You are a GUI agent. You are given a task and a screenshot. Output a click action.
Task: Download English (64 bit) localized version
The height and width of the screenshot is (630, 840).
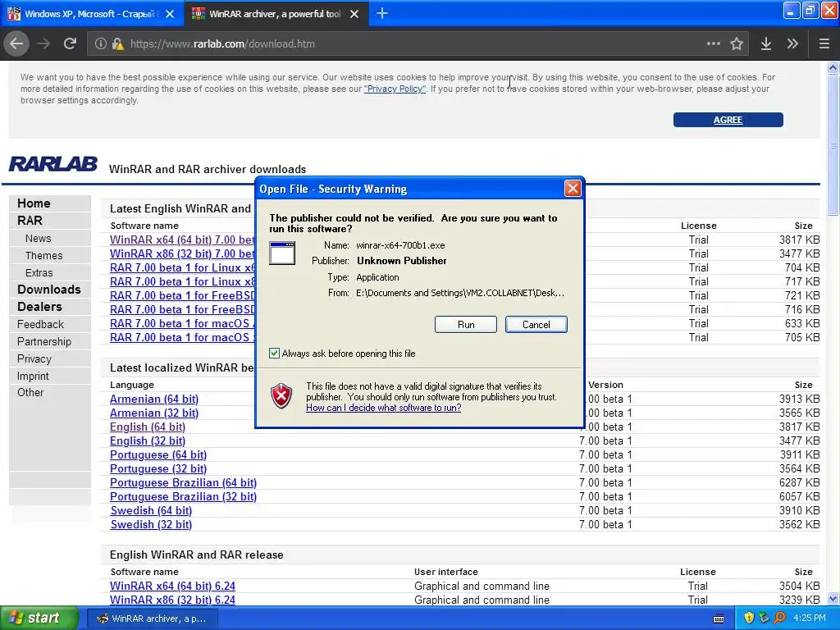(x=148, y=427)
